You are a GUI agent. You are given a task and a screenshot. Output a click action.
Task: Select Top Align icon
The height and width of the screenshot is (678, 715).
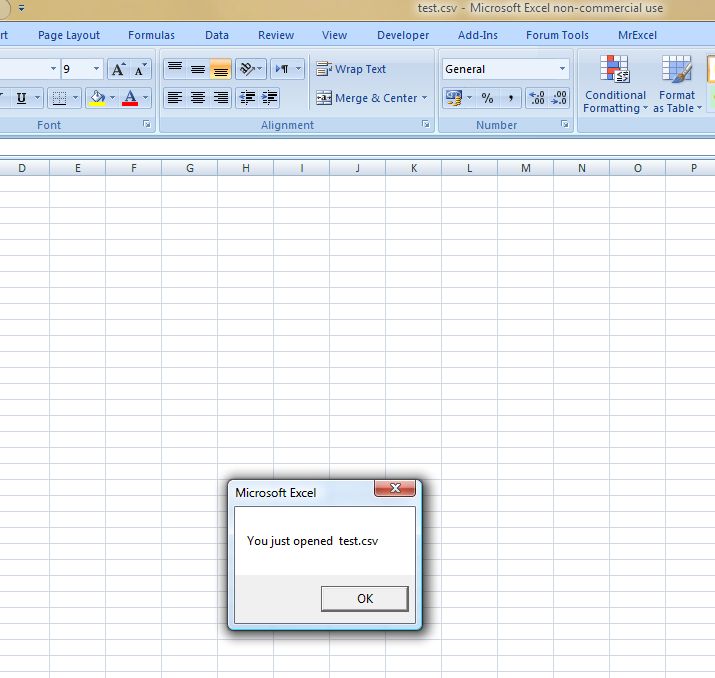click(x=175, y=69)
